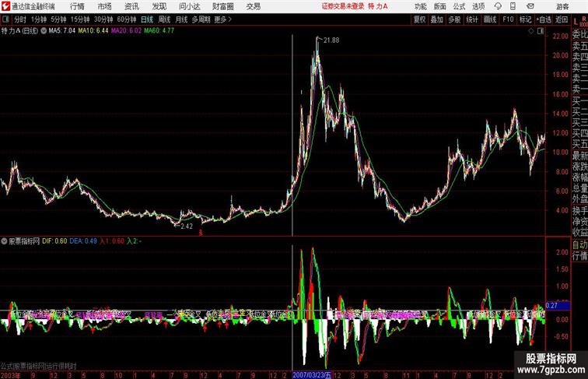Click the 2007/03/23 date marker on timeline

312,375
